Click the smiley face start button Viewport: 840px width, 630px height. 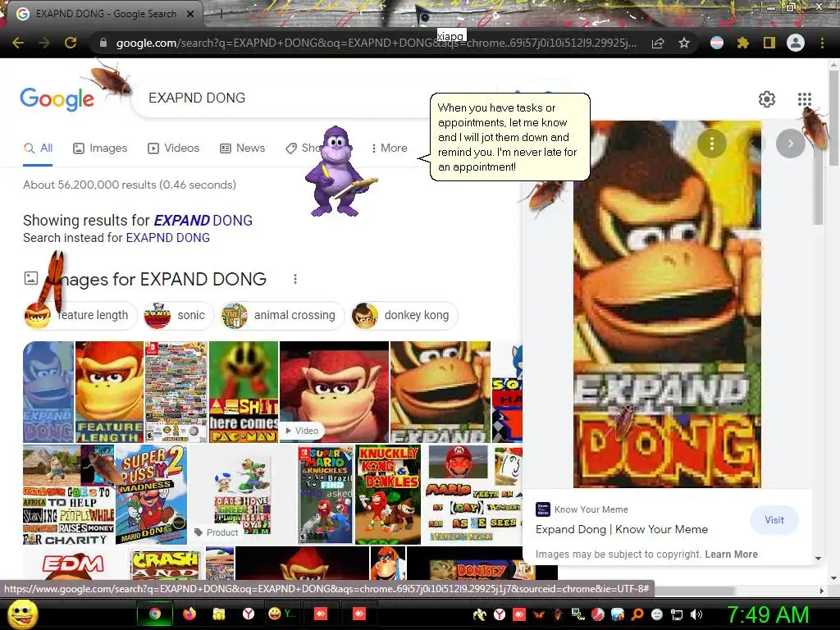[x=23, y=614]
